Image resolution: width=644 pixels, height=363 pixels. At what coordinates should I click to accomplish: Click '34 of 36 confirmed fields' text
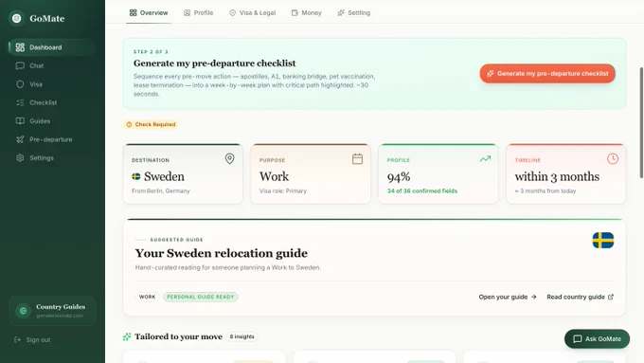coord(422,191)
